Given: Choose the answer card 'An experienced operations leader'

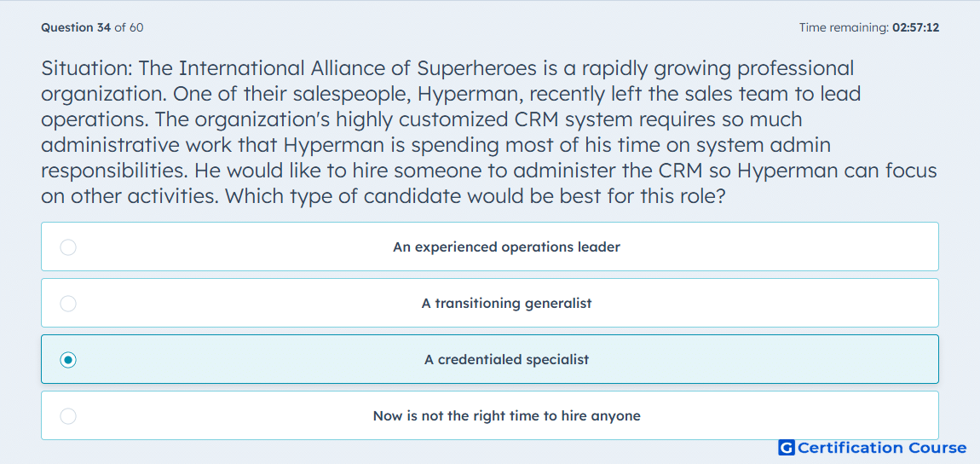Looking at the screenshot, I should pos(490,246).
